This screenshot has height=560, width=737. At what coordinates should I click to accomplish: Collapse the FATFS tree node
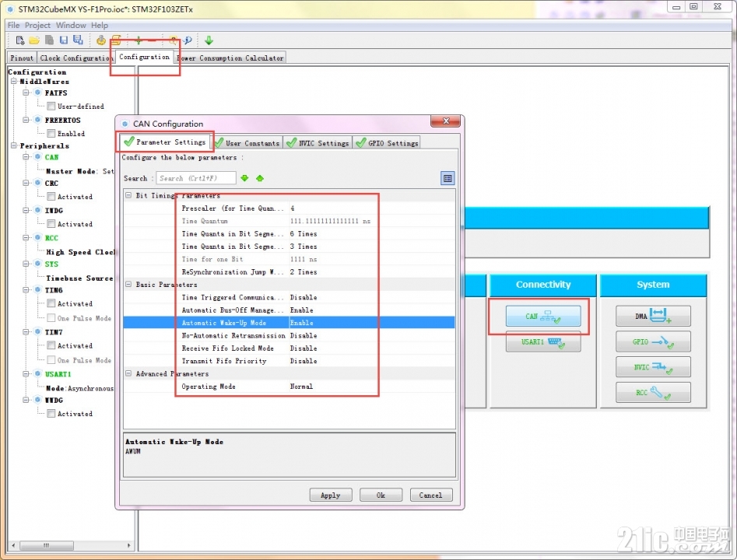pos(26,93)
